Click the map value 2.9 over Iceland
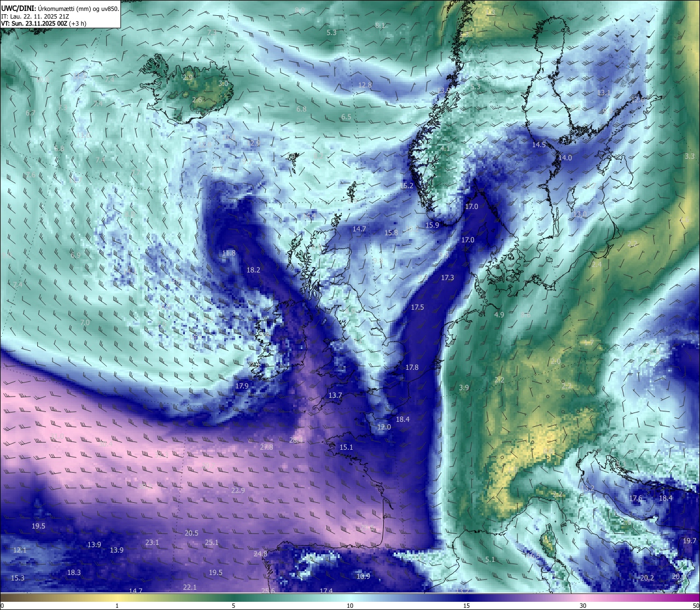 [x=188, y=78]
